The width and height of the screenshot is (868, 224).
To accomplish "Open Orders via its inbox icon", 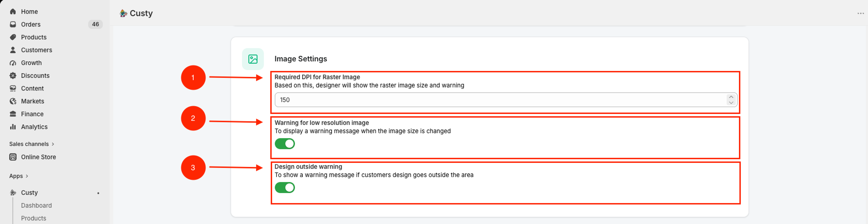I will tap(13, 24).
